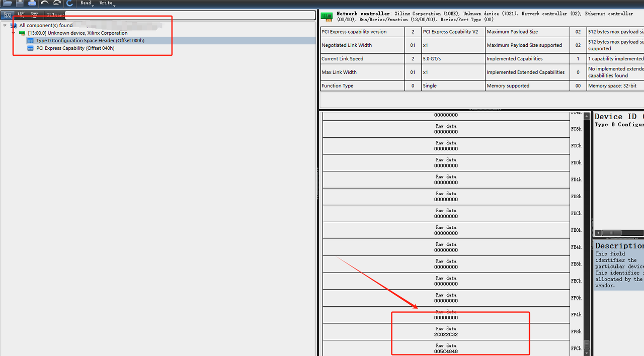644x356 pixels.
Task: Click the blue refresh toolbar icon
Action: [x=69, y=3]
